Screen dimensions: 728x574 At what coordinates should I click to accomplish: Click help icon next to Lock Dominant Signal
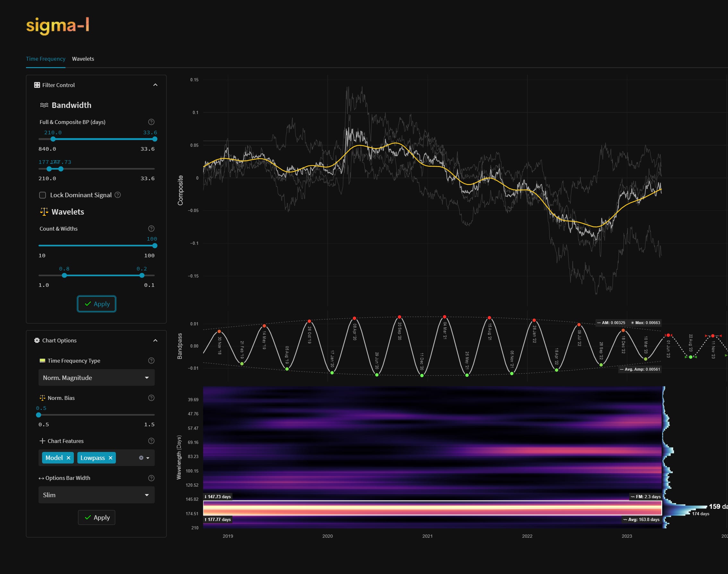(117, 195)
